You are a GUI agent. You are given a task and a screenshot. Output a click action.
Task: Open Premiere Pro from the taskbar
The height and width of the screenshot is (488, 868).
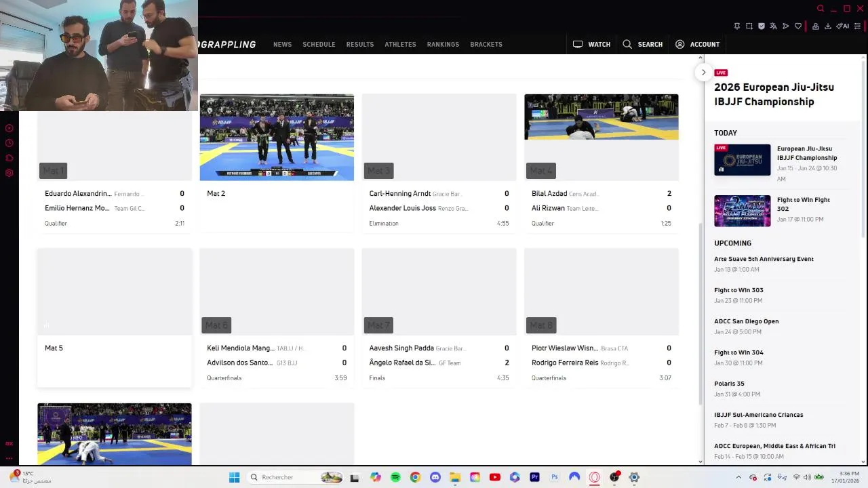click(535, 477)
